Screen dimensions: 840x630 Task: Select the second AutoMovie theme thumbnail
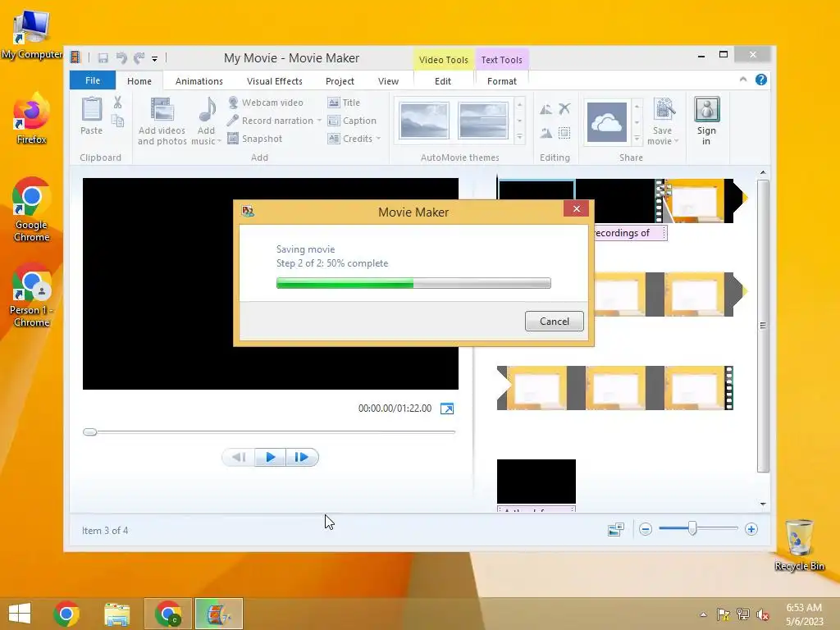pos(482,121)
